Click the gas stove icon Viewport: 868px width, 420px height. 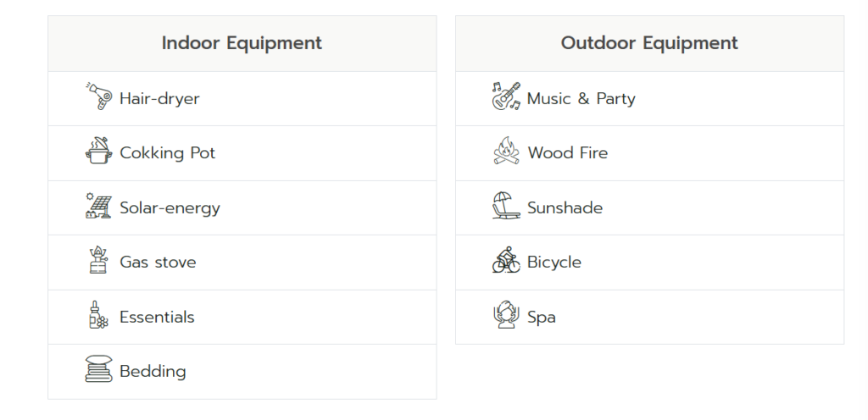[98, 261]
